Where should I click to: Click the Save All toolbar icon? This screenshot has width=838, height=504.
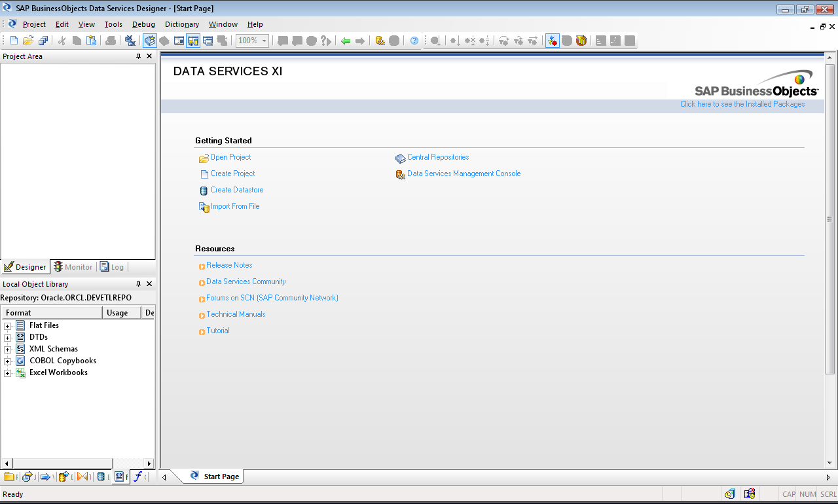(x=43, y=41)
